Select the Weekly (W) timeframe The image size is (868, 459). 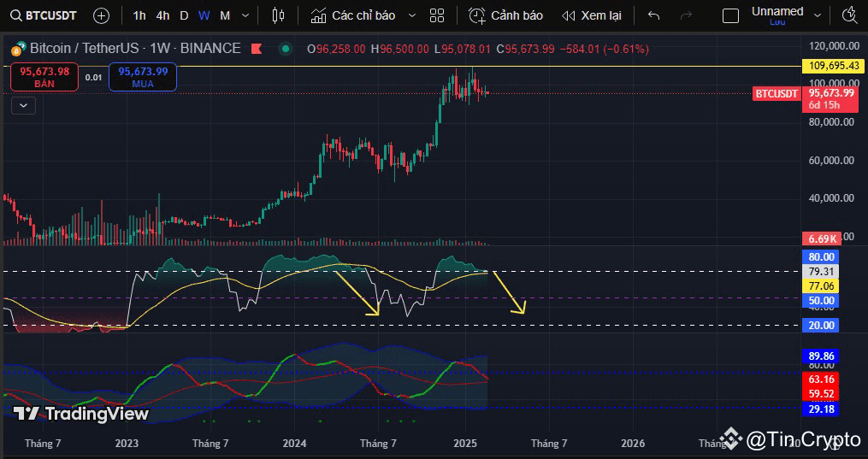204,15
